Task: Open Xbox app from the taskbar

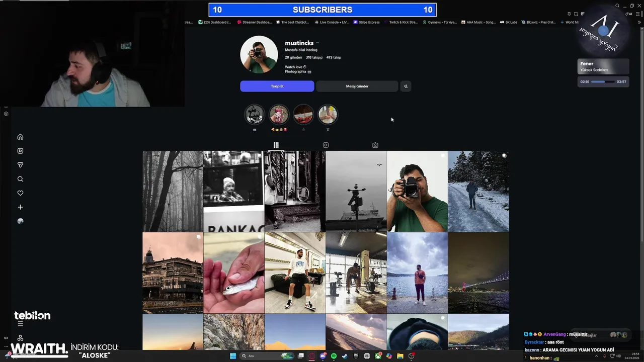Action: click(378, 356)
